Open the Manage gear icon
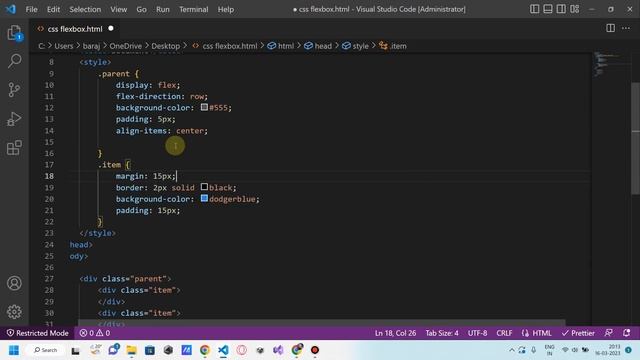 (14, 312)
